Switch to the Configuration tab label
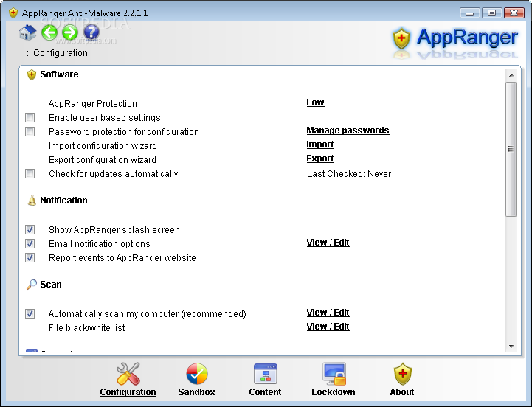Screen dimensions: 532x407 [x=128, y=392]
